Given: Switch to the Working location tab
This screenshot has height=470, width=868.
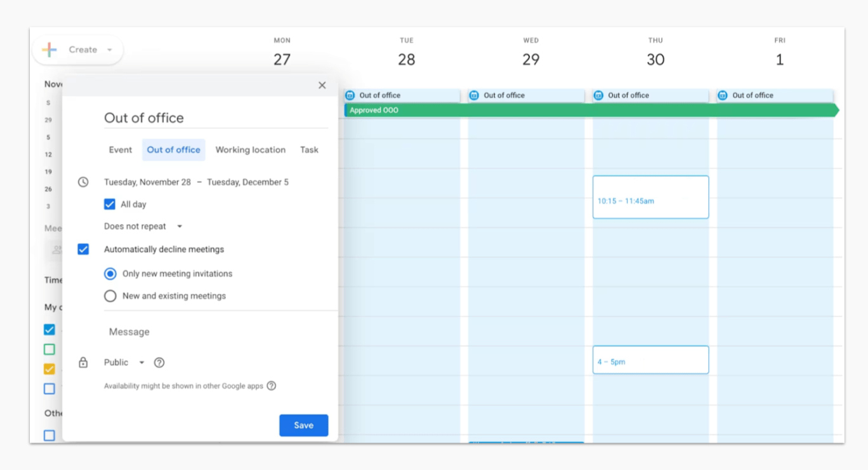Looking at the screenshot, I should click(x=250, y=150).
